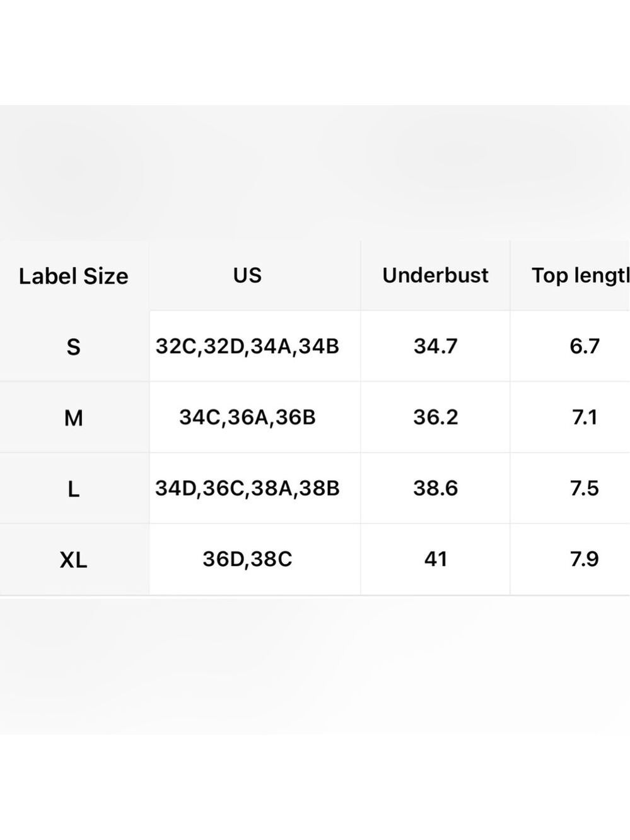The height and width of the screenshot is (840, 630).
Task: Select the US column header
Action: [x=247, y=275]
